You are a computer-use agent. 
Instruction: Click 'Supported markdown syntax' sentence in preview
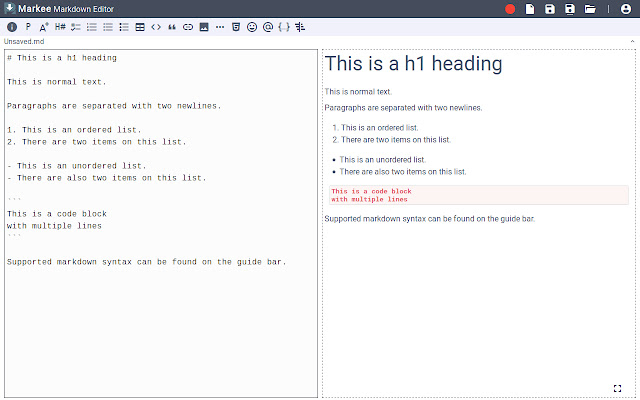[429, 219]
